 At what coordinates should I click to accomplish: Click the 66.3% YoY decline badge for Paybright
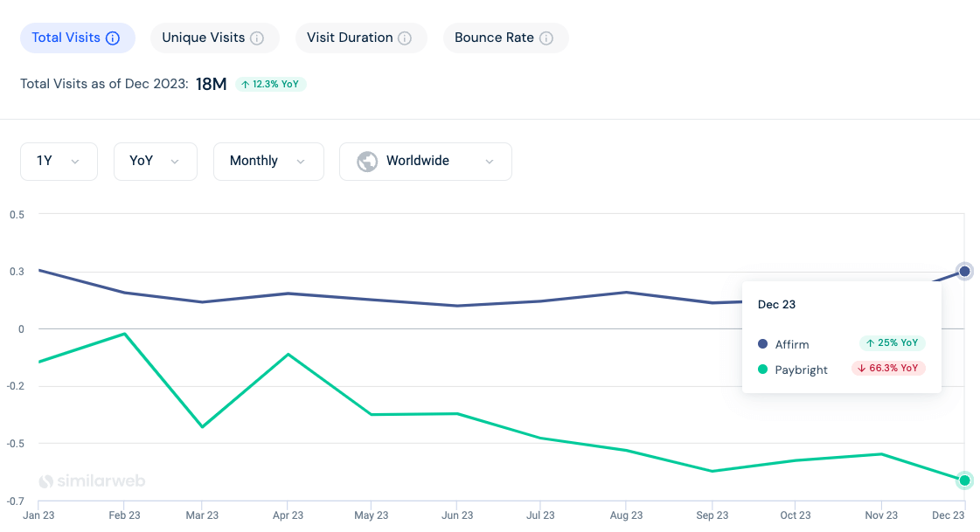(x=888, y=368)
